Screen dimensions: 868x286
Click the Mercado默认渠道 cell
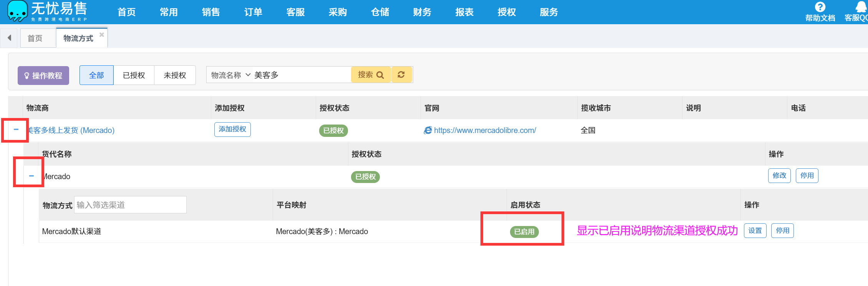point(71,231)
